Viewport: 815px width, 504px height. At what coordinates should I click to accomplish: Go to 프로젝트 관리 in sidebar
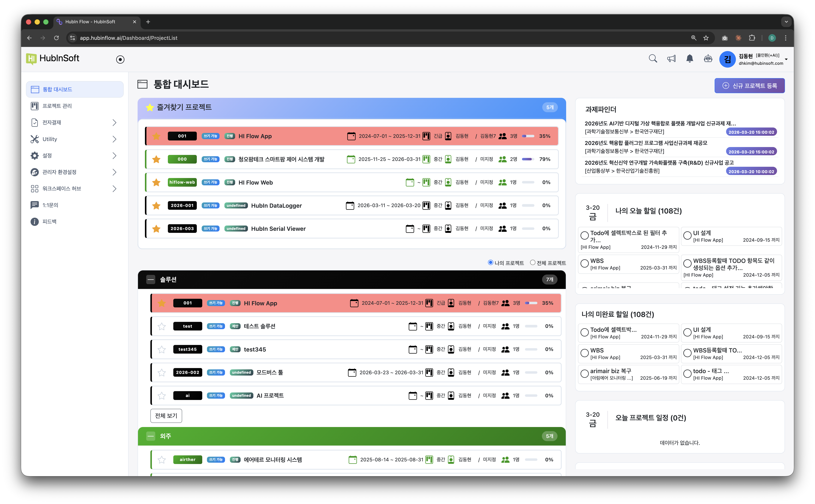57,106
